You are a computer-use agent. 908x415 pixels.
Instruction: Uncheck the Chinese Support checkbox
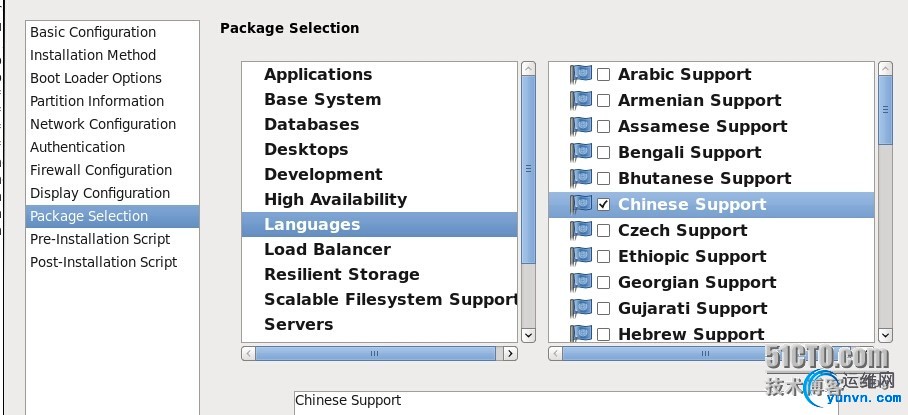(x=604, y=204)
